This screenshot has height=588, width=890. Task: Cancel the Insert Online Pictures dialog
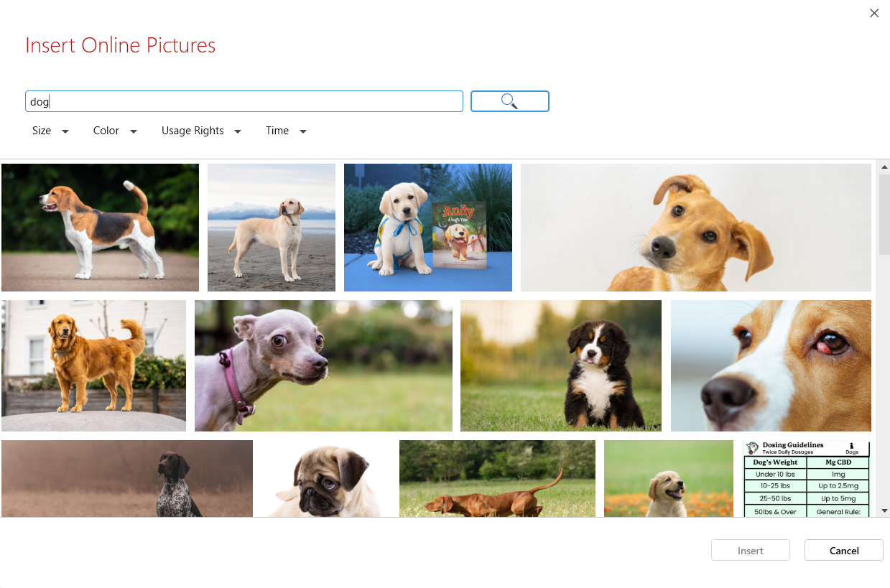[x=844, y=551]
